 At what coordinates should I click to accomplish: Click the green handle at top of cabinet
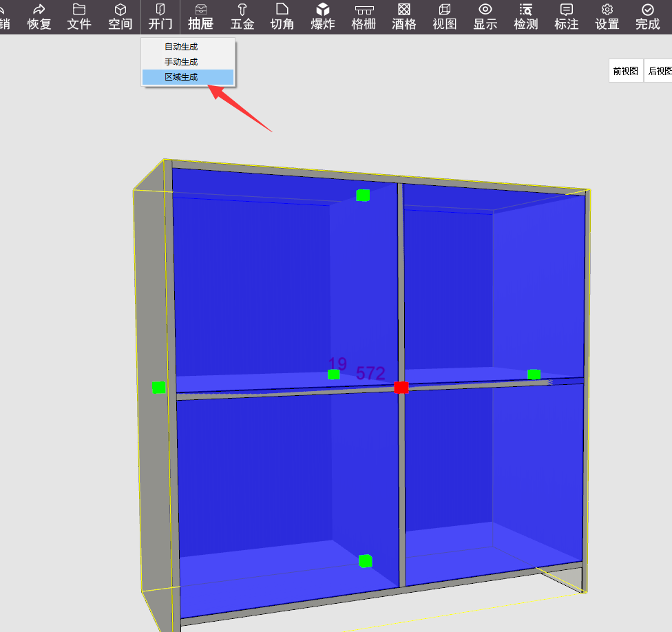[363, 195]
